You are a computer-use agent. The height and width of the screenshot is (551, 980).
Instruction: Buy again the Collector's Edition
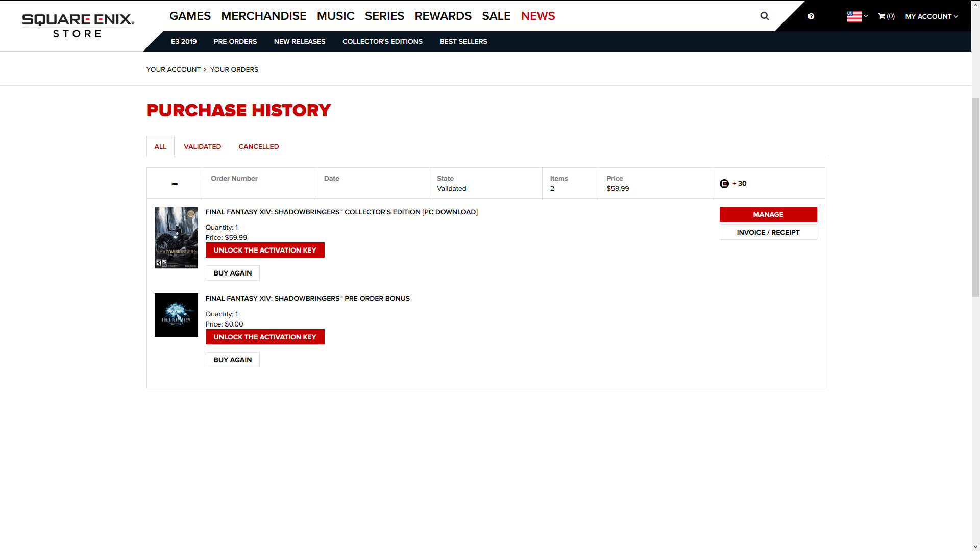point(233,273)
